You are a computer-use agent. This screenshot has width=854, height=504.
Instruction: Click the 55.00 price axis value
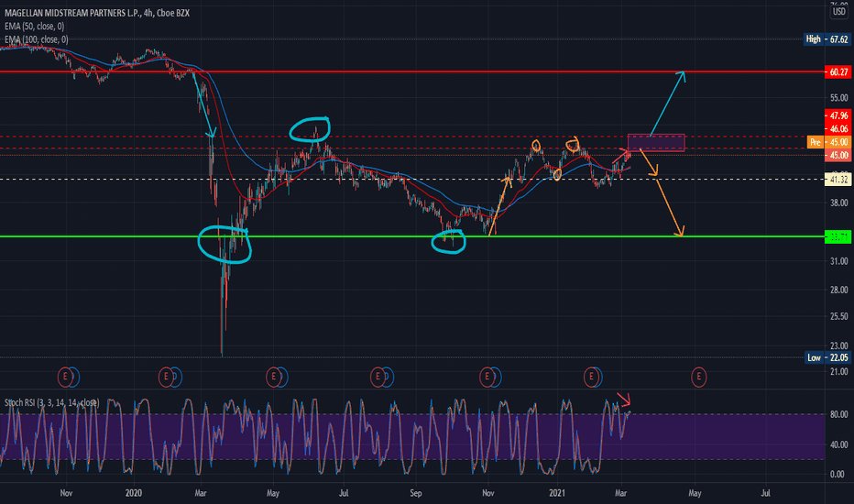click(x=839, y=98)
